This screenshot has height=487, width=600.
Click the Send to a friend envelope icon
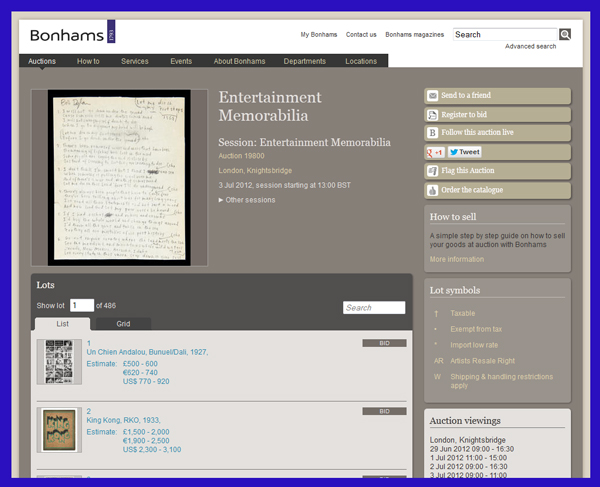[432, 96]
